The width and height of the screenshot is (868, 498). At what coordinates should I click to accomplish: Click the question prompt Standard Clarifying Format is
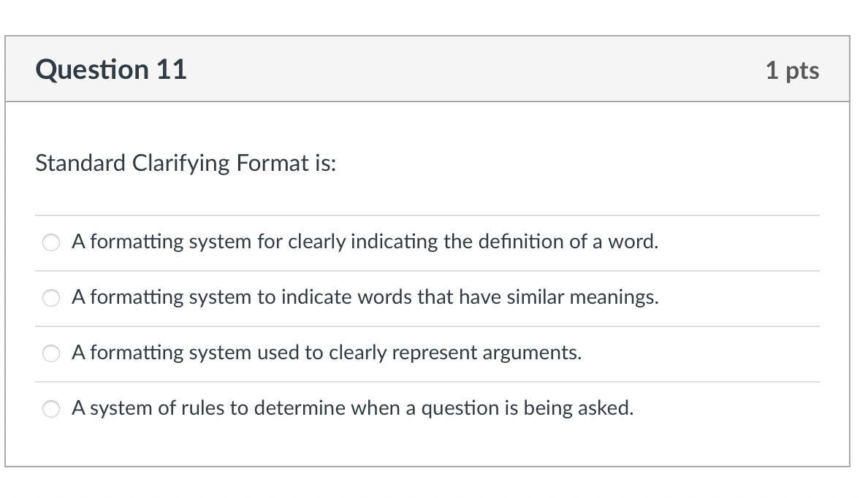pos(186,163)
